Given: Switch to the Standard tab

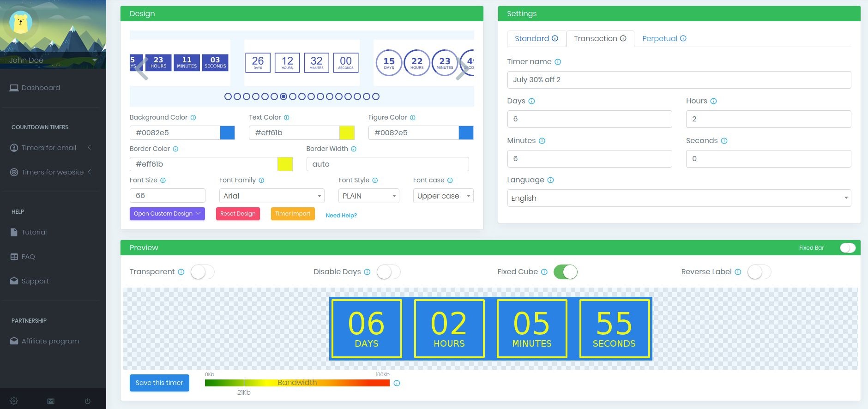Looking at the screenshot, I should 536,39.
